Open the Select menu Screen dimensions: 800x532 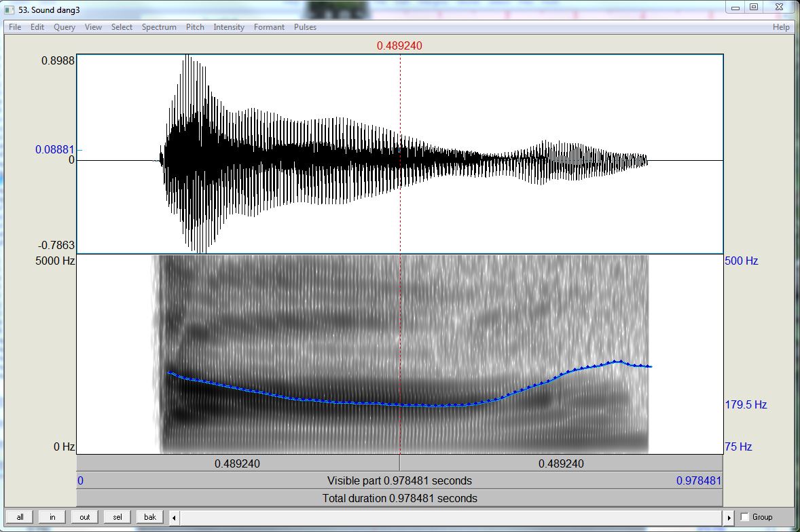click(122, 27)
